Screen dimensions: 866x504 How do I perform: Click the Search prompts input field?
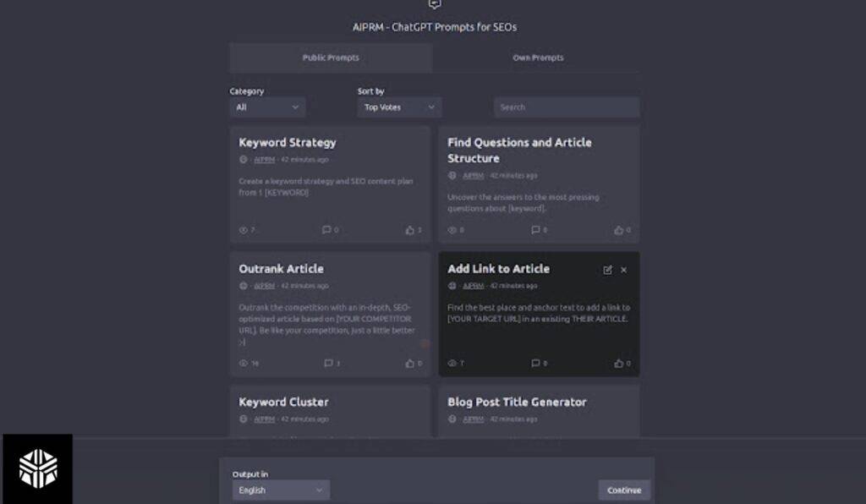[x=567, y=107]
